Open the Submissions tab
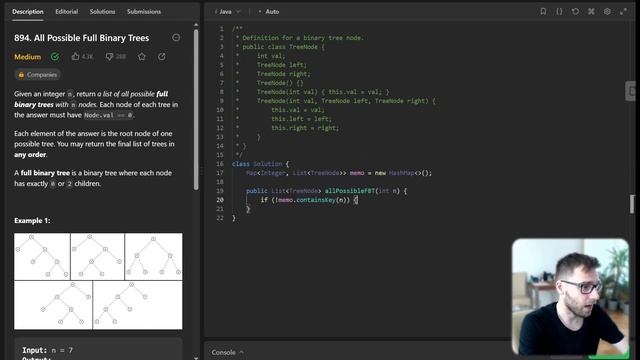Image resolution: width=640 pixels, height=360 pixels. [x=144, y=11]
